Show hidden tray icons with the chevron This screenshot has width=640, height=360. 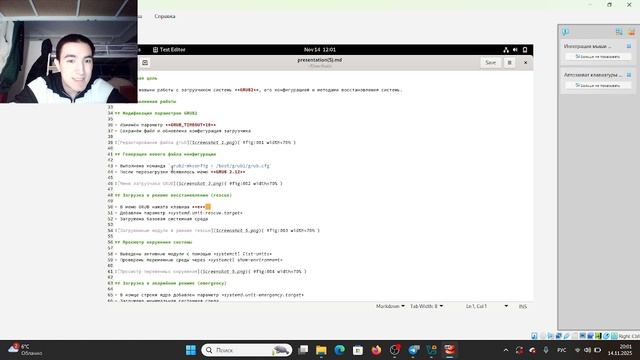pyautogui.click(x=506, y=350)
